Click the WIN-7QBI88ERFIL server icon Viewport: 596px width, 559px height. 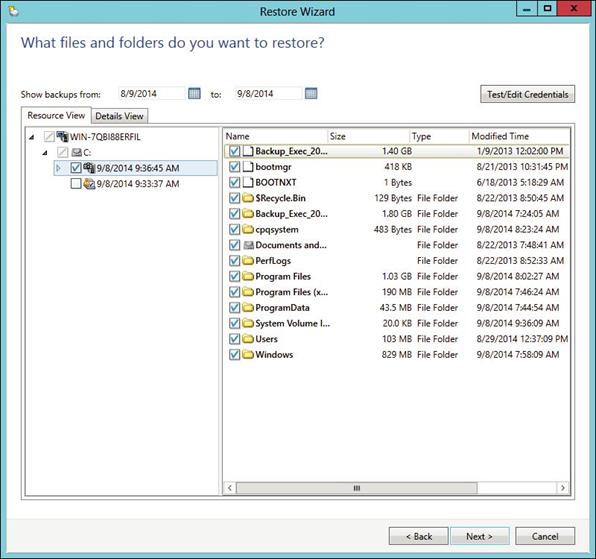(62, 136)
